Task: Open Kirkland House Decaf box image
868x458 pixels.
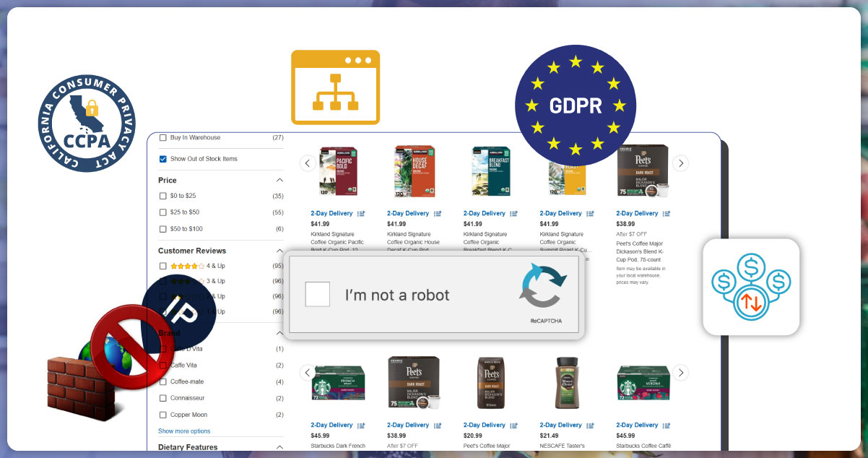Action: 415,170
